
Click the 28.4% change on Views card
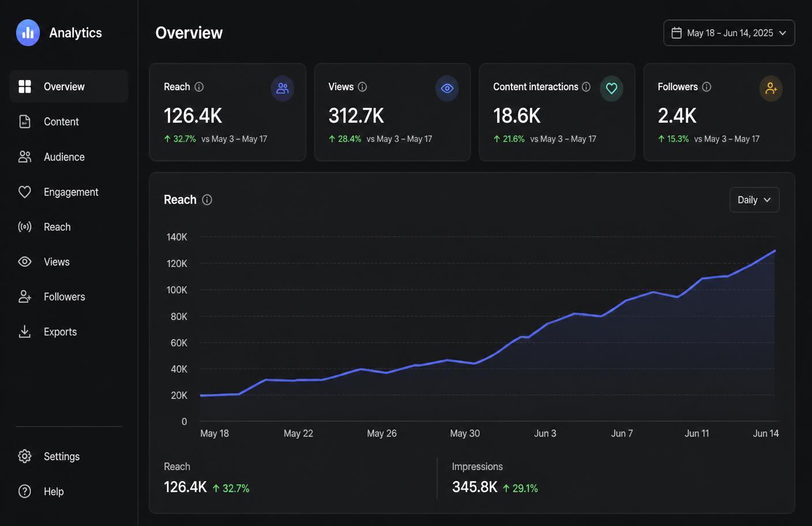pos(345,139)
